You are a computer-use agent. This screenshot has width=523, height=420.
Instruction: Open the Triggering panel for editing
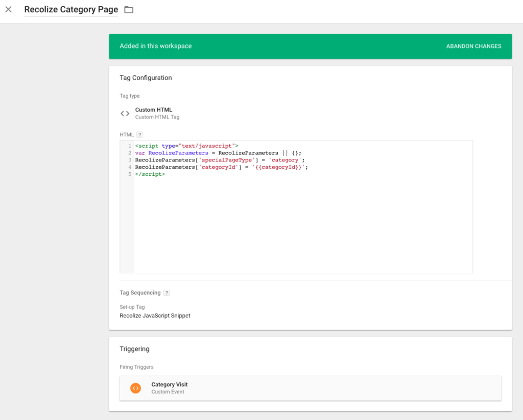[134, 348]
